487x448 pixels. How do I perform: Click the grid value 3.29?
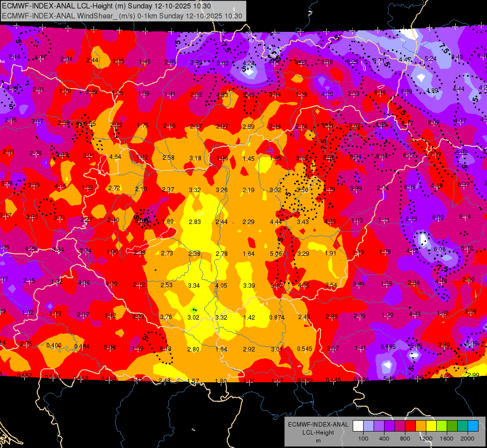303,254
